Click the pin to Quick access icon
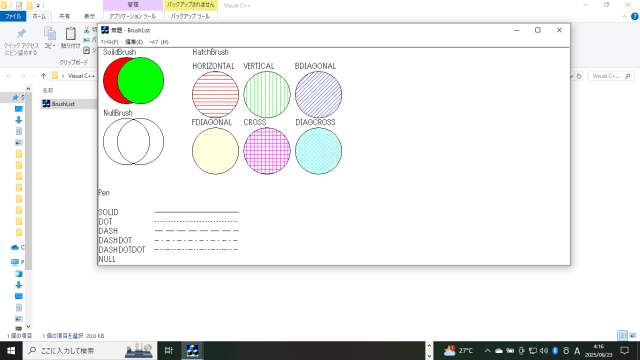Viewport: 640px width, 360px height. [x=21, y=34]
